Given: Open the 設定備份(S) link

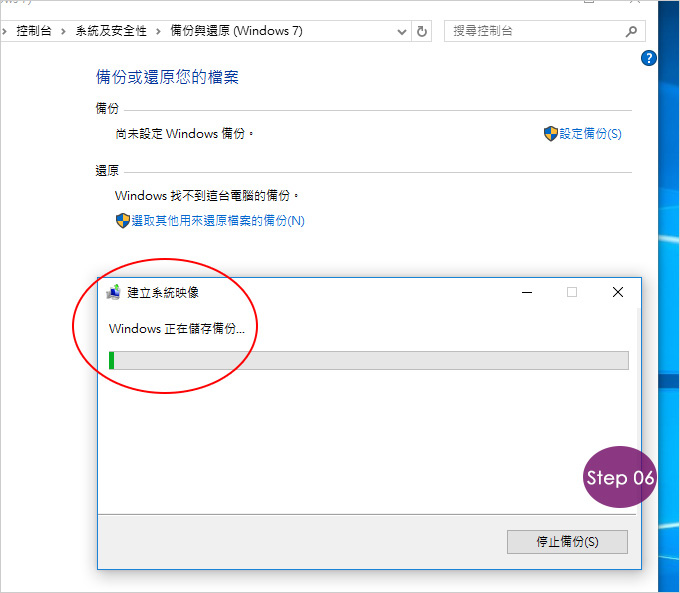Looking at the screenshot, I should (x=590, y=134).
